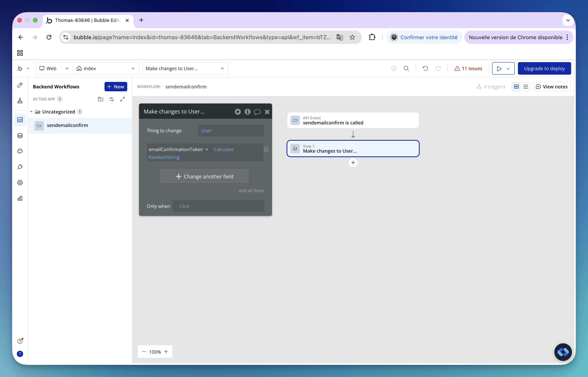Create a New backend workflow
Image resolution: width=588 pixels, height=377 pixels.
coord(116,87)
